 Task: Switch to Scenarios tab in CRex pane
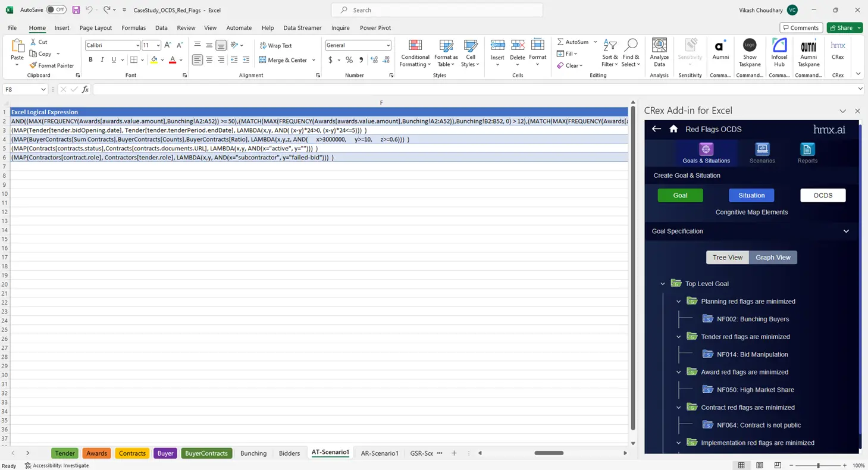pyautogui.click(x=762, y=153)
